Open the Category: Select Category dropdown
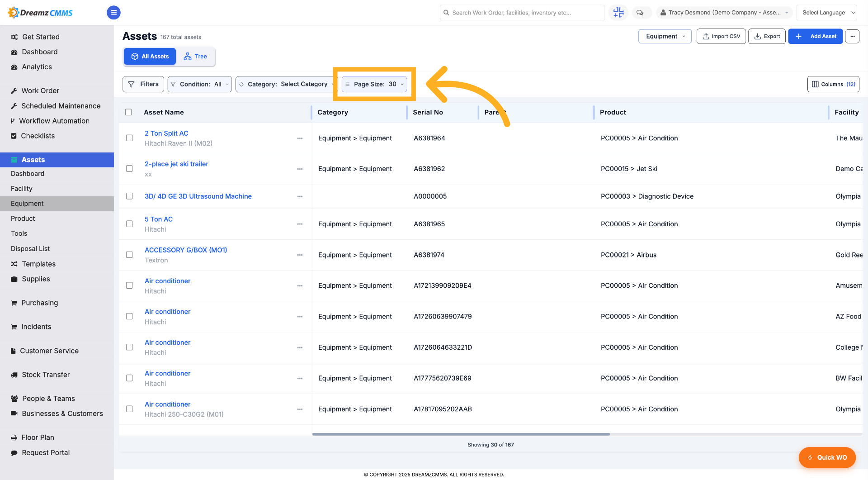Image resolution: width=868 pixels, height=480 pixels. [x=287, y=84]
